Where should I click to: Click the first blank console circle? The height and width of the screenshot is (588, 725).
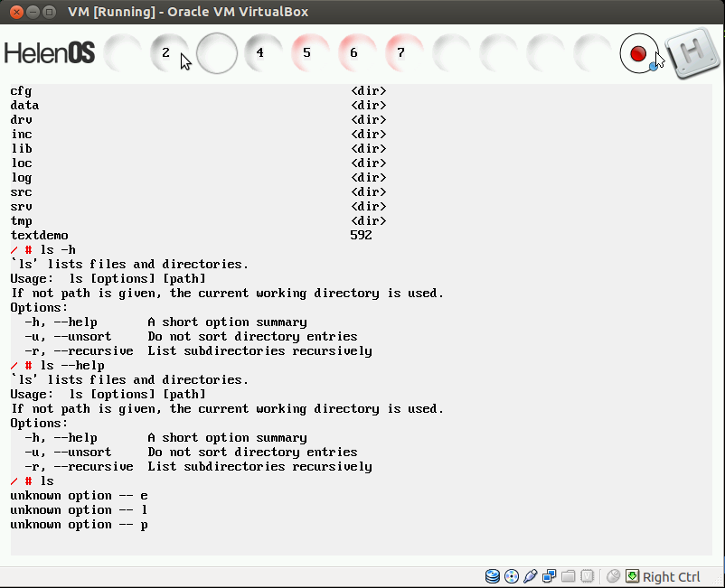[120, 53]
